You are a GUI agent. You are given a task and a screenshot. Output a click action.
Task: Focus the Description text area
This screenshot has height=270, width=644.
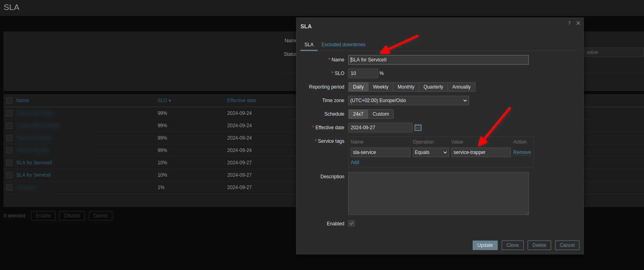point(438,193)
